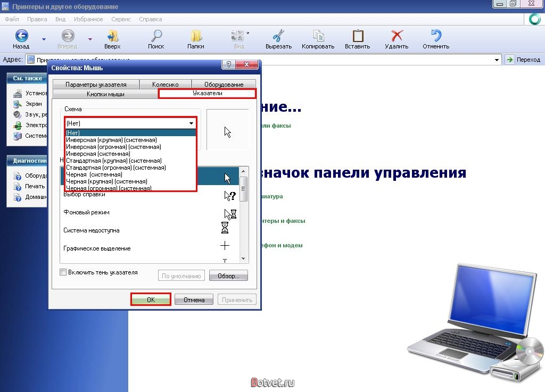Click the Схема combo box arrow

191,123
